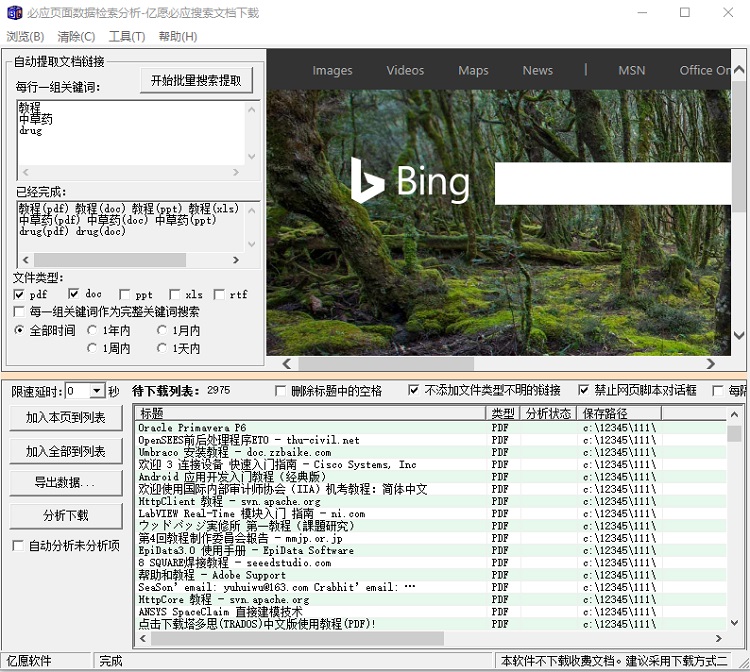This screenshot has width=750, height=672.
Task: Select row Umbraco 安装教程
Action: pos(430,452)
